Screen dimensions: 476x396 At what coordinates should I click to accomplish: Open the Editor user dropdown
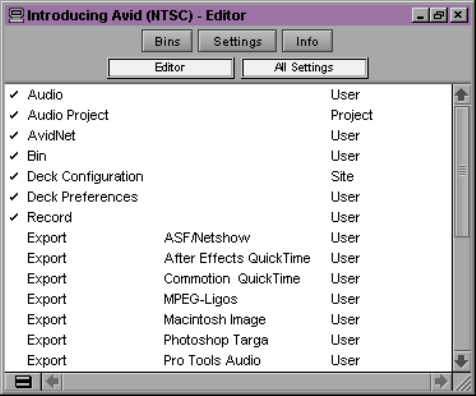[x=171, y=68]
